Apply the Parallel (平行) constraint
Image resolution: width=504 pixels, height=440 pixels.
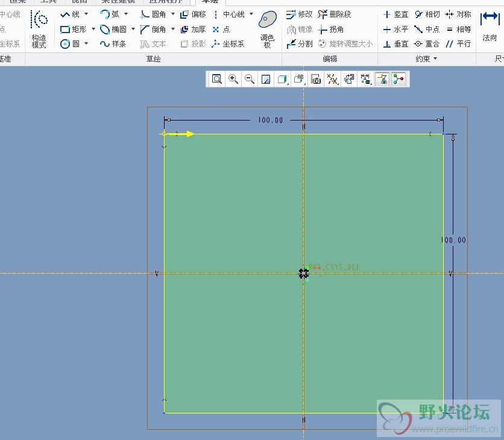click(x=458, y=44)
